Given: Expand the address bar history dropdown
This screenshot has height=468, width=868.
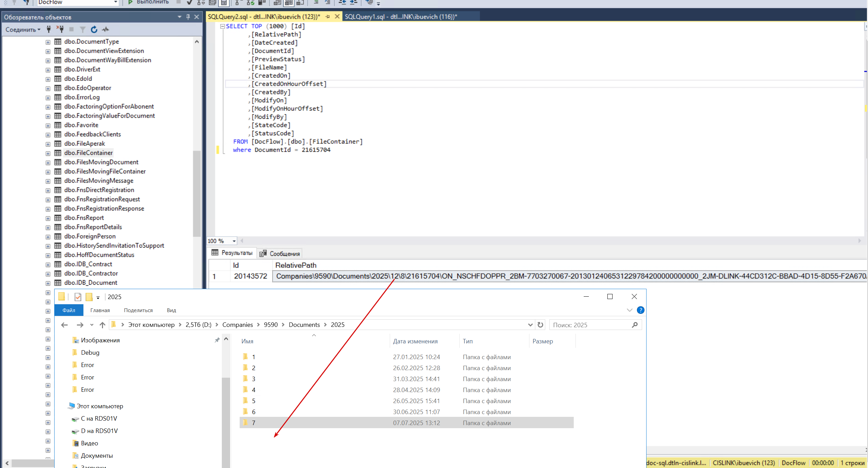Looking at the screenshot, I should pos(530,325).
